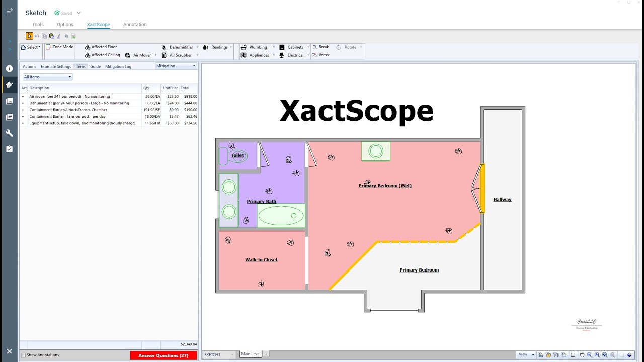Open the Guide panel tab
The height and width of the screenshot is (362, 644).
click(x=95, y=66)
